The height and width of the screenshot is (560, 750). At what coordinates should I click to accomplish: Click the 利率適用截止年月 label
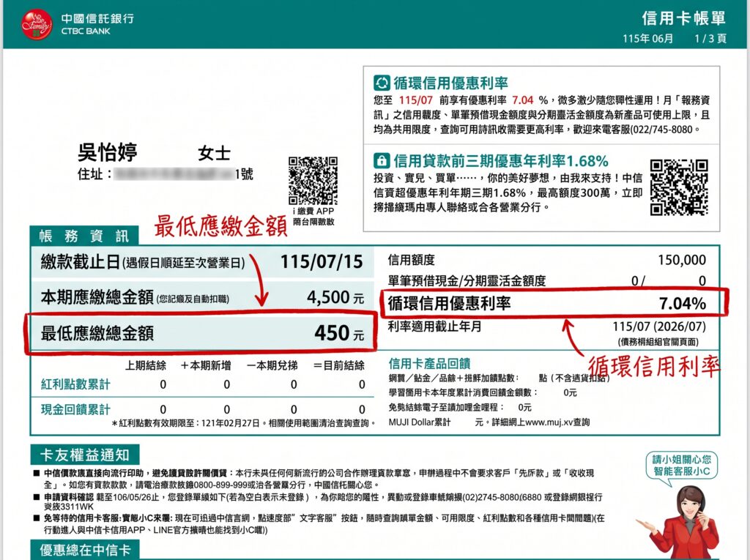435,326
